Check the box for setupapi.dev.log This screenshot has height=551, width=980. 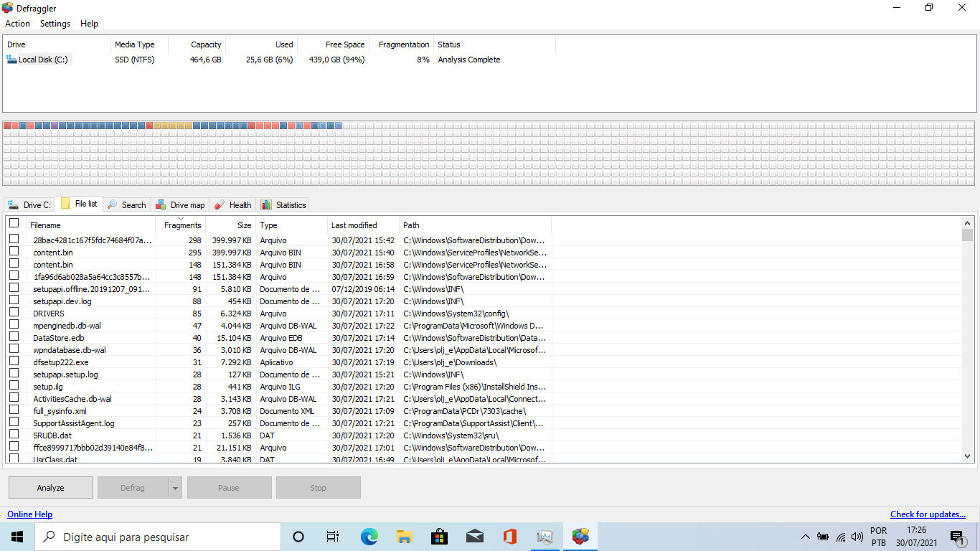[x=14, y=300]
